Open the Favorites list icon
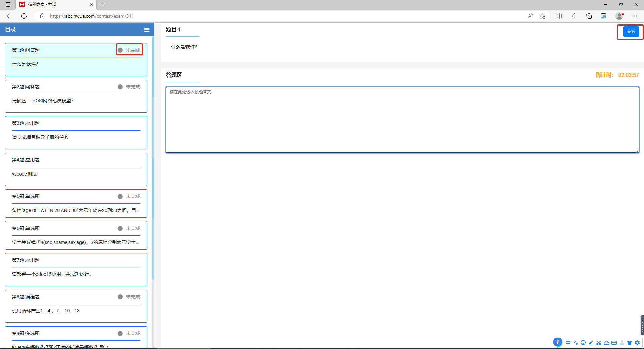Viewport: 644px width, 349px height. (x=574, y=16)
